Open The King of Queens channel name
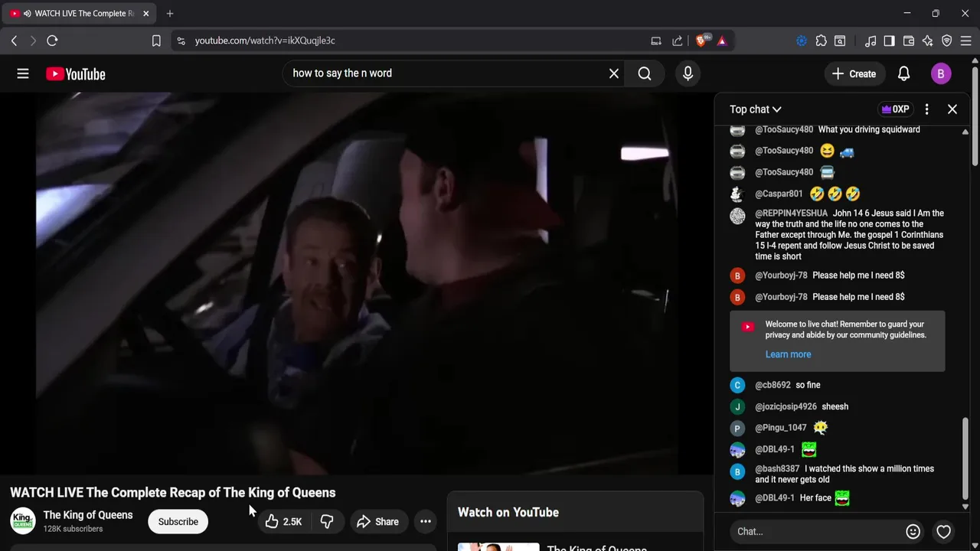Image resolution: width=980 pixels, height=551 pixels. point(88,515)
